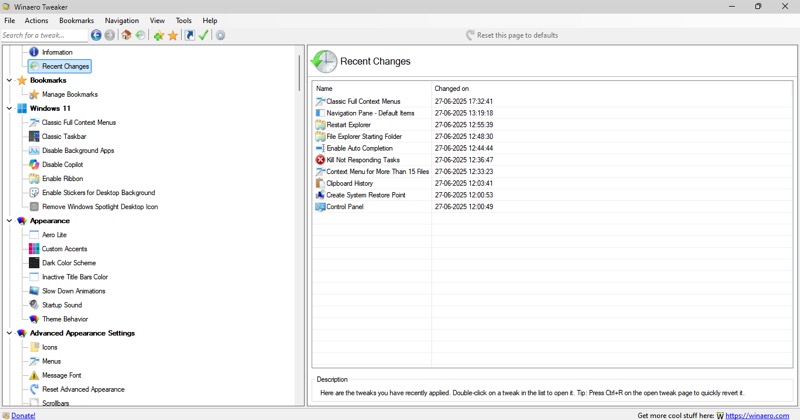Click the Disable Copilot icon
Image resolution: width=800 pixels, height=420 pixels.
click(34, 164)
